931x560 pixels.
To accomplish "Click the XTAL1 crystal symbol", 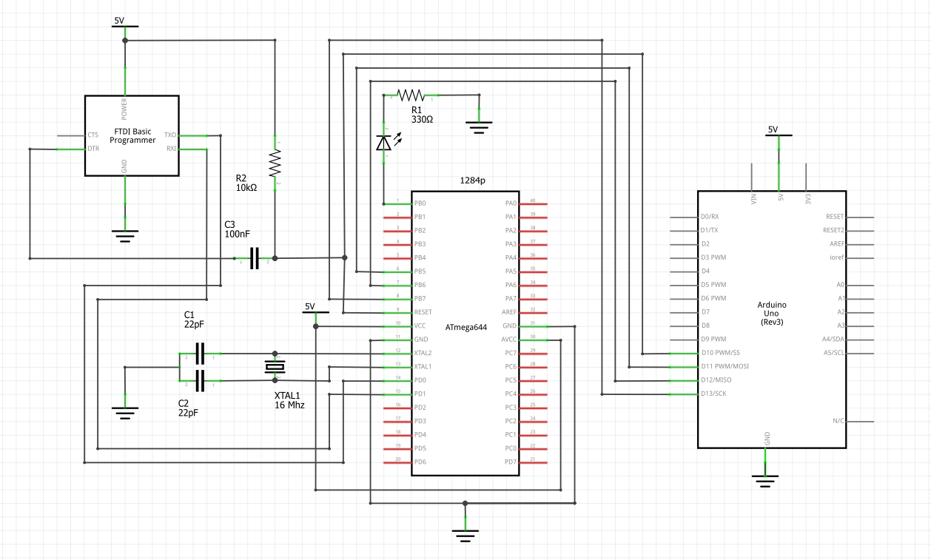I will [275, 367].
